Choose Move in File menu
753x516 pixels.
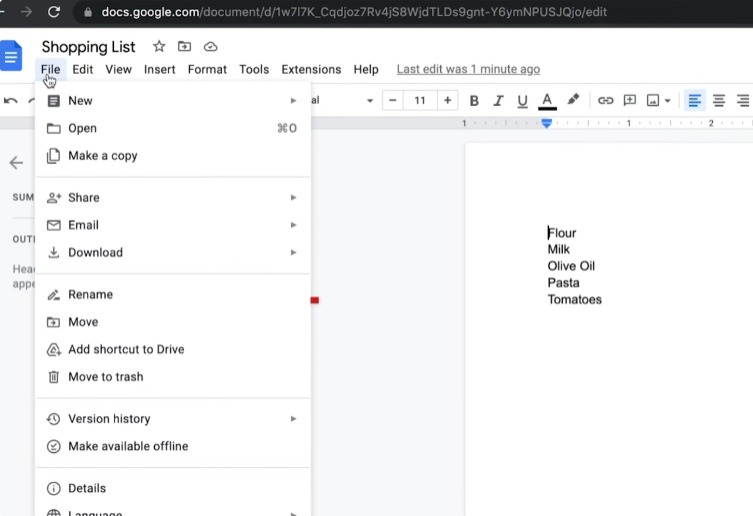[172, 322]
